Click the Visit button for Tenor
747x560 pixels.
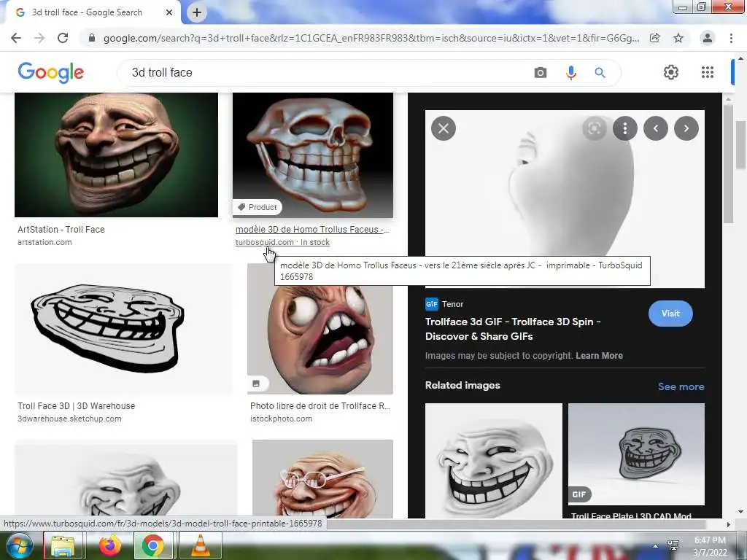(670, 314)
